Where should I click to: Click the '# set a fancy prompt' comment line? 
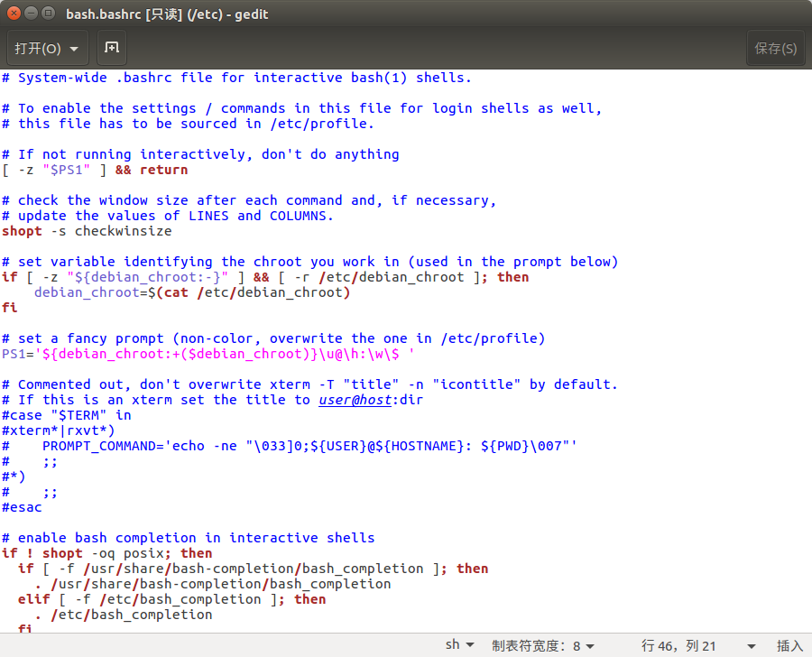[x=273, y=338]
